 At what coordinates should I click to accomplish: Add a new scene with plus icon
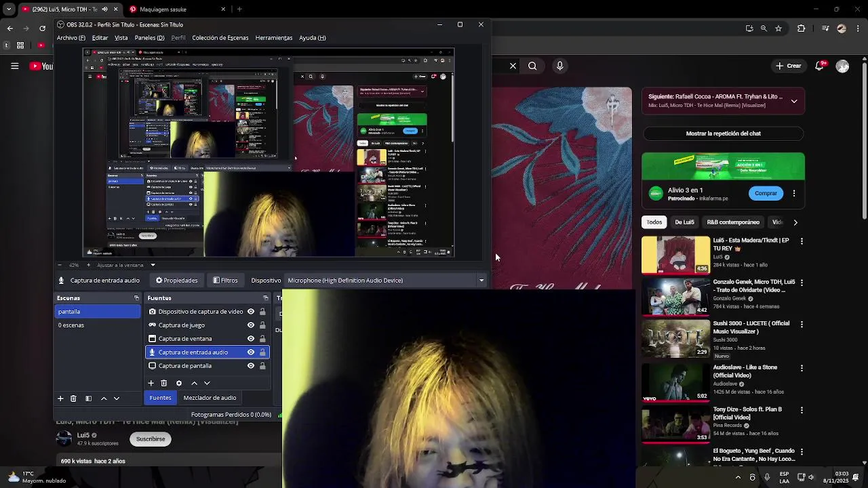point(60,399)
